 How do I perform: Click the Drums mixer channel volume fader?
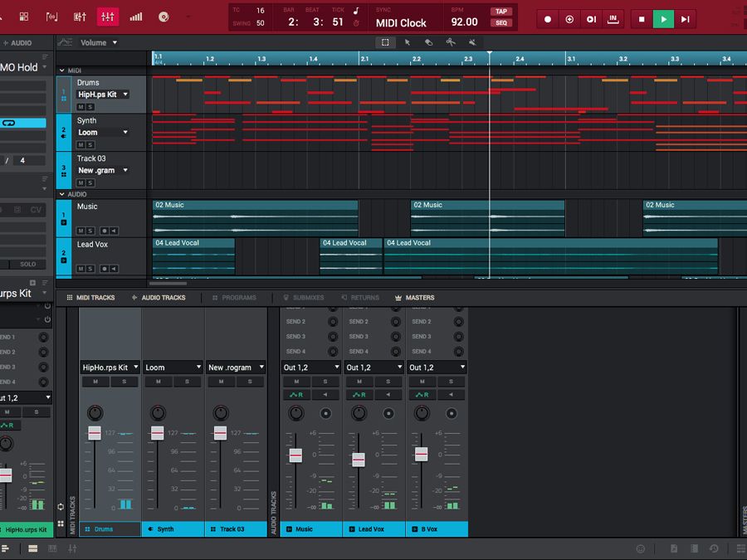[95, 433]
